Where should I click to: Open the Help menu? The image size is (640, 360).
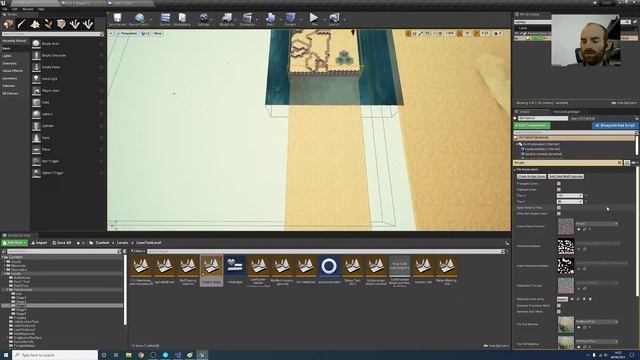click(x=41, y=9)
